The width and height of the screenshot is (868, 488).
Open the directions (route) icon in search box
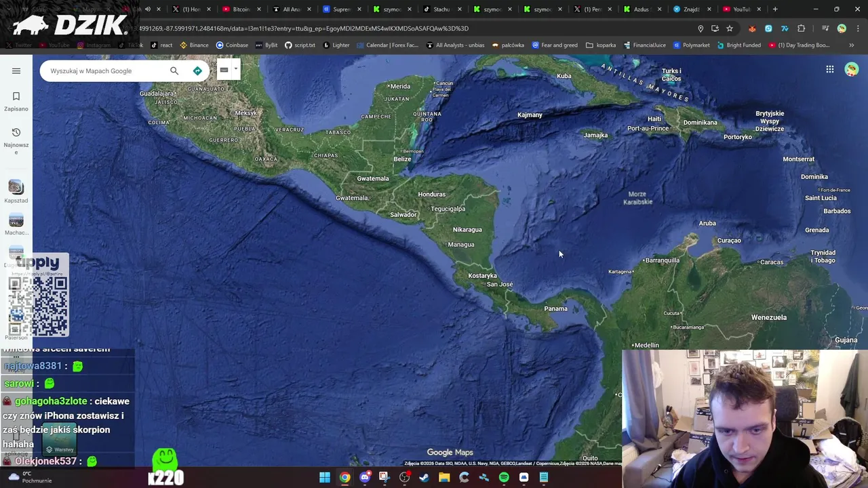pos(197,70)
